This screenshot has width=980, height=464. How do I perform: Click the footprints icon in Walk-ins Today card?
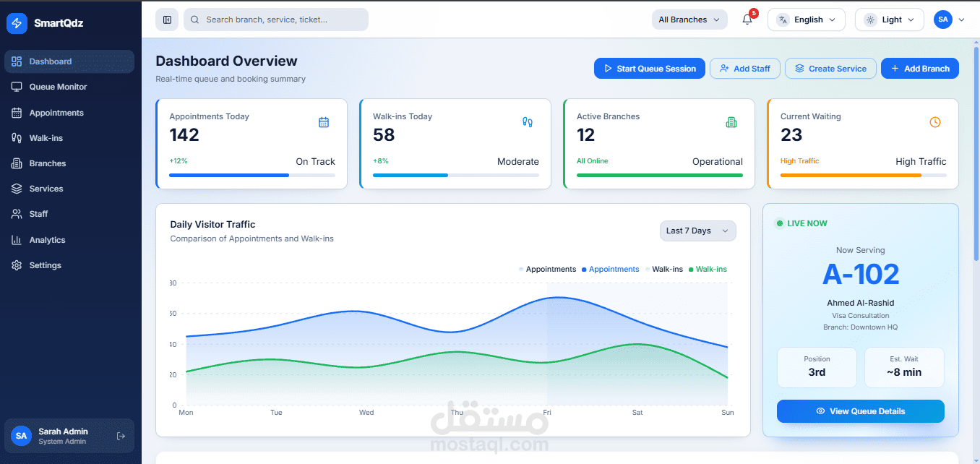(x=528, y=122)
